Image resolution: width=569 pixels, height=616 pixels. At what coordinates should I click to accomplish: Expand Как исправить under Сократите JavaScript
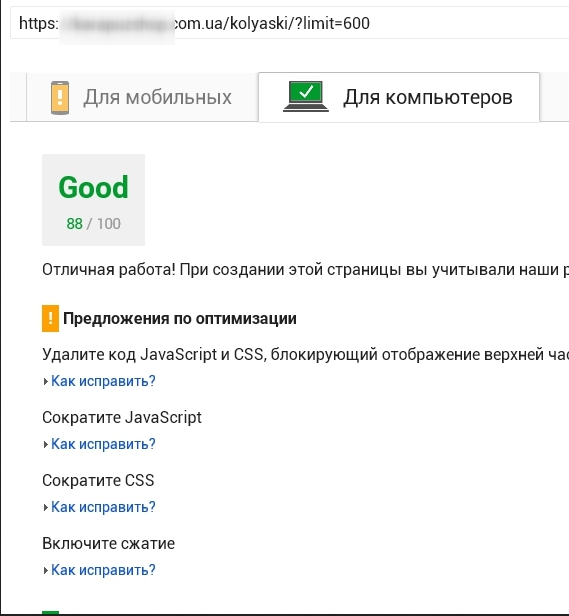tap(103, 444)
